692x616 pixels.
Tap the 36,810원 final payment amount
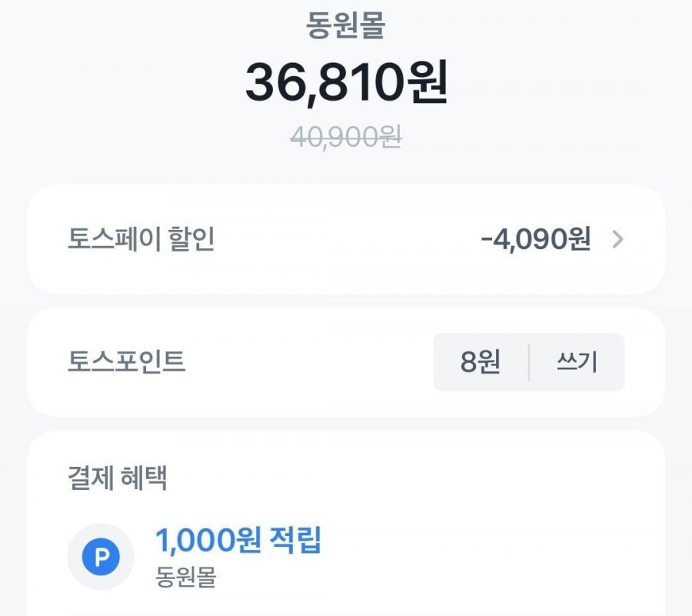pos(347,82)
